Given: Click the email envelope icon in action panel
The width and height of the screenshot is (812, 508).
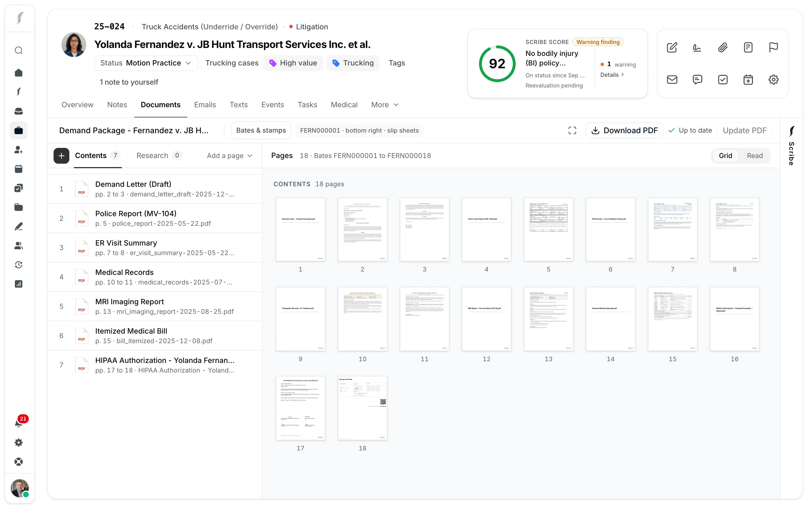Looking at the screenshot, I should point(672,80).
